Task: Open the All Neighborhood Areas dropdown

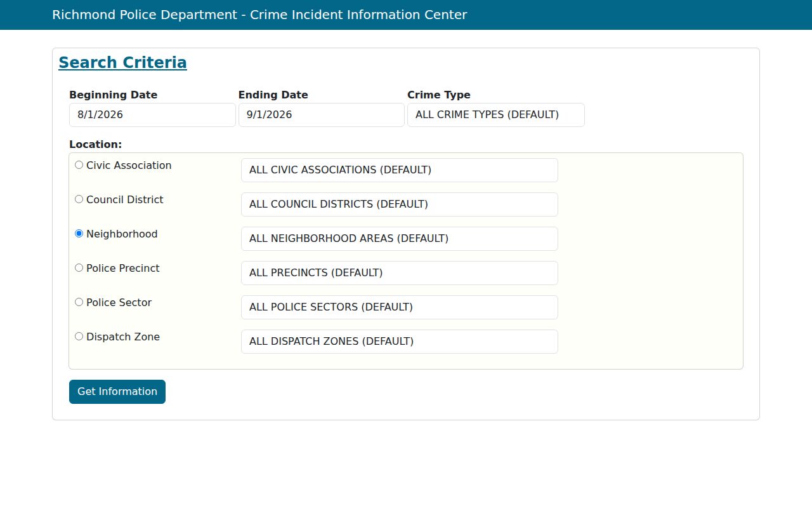Action: pos(400,239)
